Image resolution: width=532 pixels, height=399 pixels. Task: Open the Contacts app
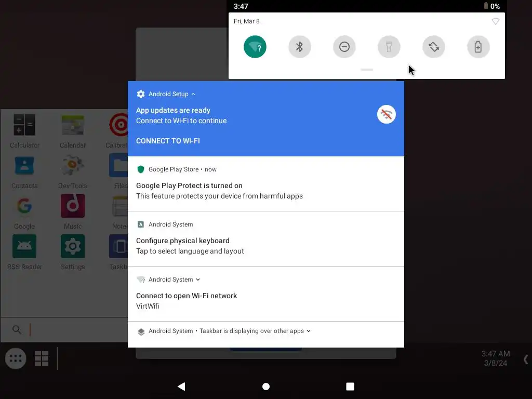(24, 171)
